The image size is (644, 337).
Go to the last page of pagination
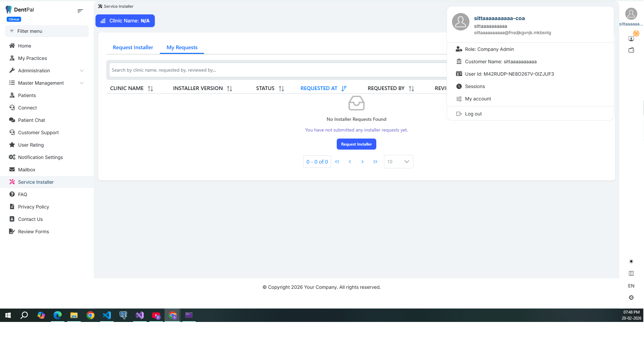click(375, 162)
